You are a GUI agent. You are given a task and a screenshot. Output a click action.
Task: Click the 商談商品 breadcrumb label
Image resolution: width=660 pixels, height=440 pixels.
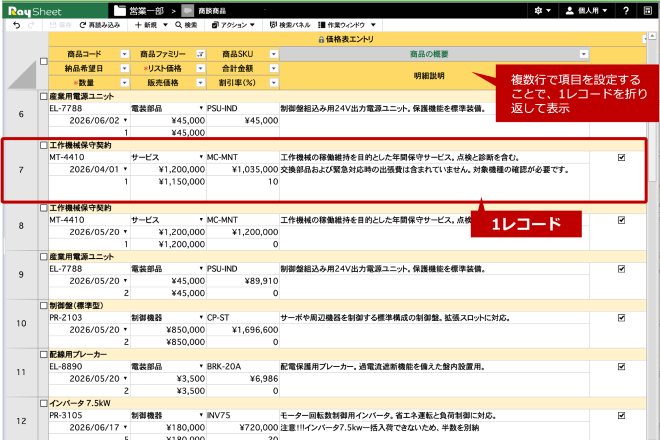212,11
